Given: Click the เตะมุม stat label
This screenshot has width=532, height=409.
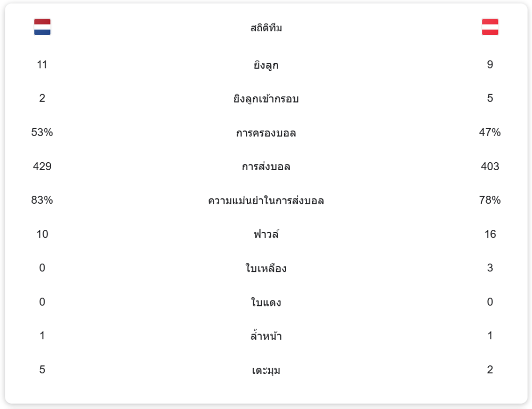Looking at the screenshot, I should [266, 370].
